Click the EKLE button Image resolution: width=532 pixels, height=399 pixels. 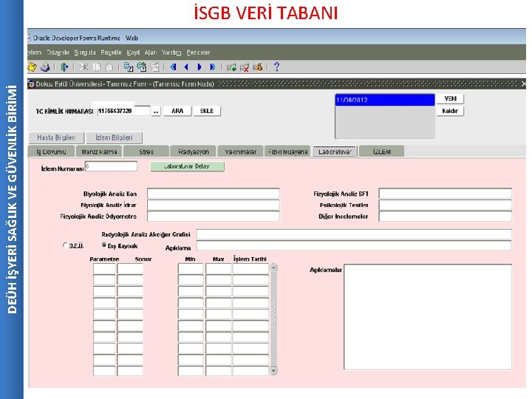[x=207, y=111]
